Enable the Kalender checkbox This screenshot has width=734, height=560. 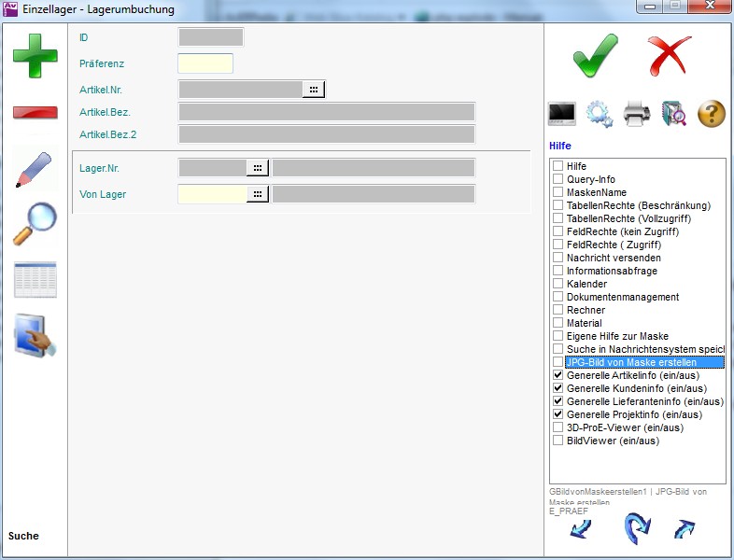(x=558, y=284)
